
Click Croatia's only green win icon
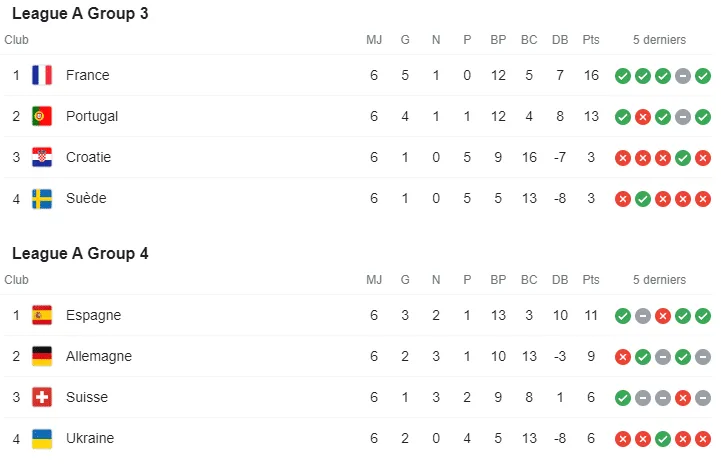coord(683,158)
